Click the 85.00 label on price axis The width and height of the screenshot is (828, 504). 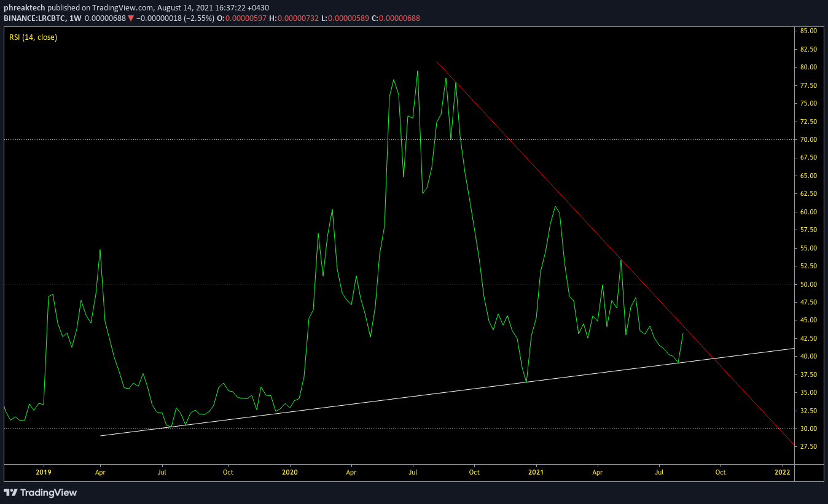(808, 31)
